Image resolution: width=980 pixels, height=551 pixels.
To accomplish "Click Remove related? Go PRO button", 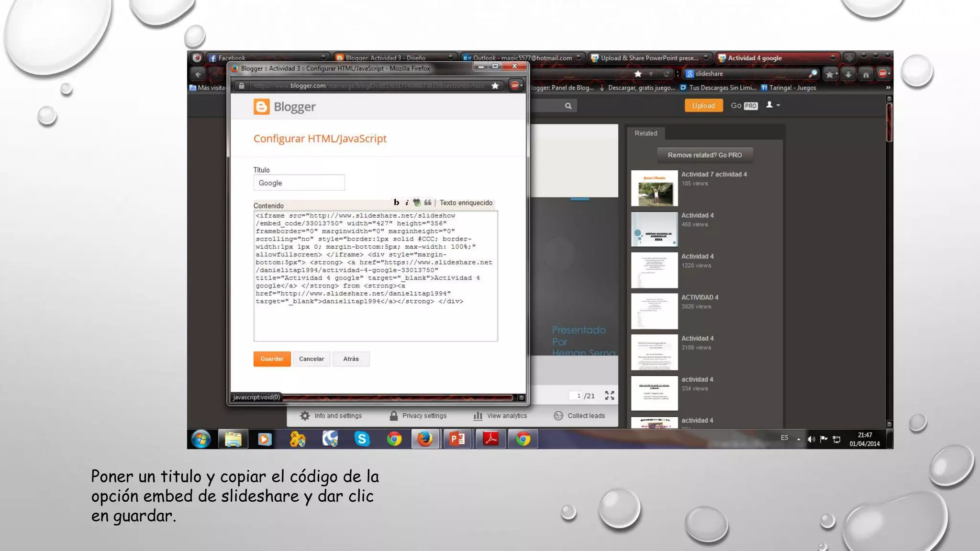I will point(705,155).
